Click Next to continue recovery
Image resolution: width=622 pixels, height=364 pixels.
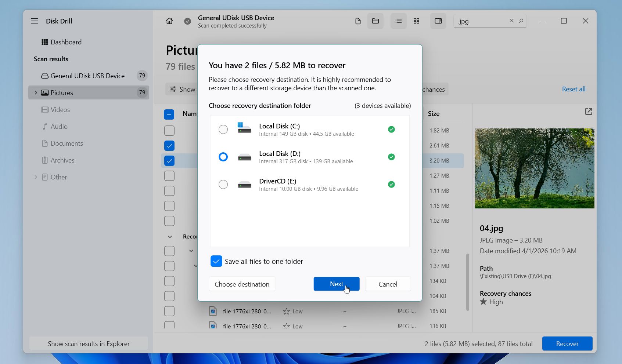336,284
